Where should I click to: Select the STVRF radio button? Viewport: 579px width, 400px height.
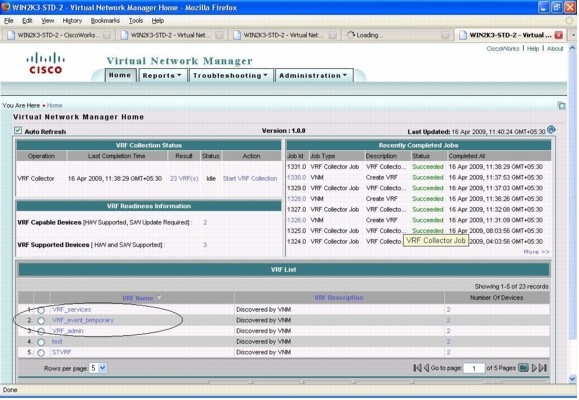pyautogui.click(x=41, y=353)
